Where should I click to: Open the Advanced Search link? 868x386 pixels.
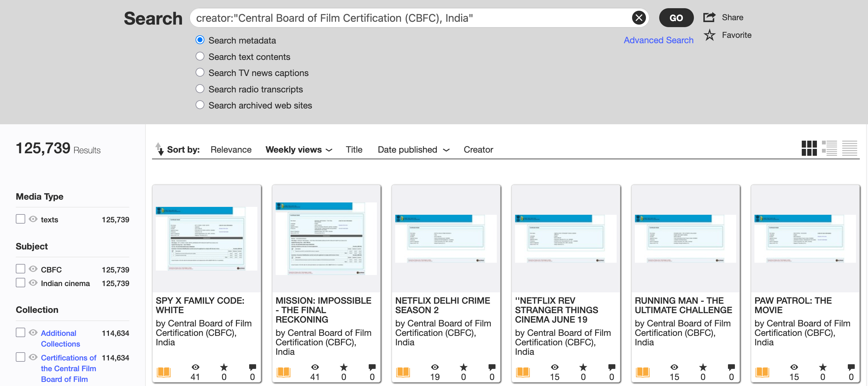click(x=658, y=40)
